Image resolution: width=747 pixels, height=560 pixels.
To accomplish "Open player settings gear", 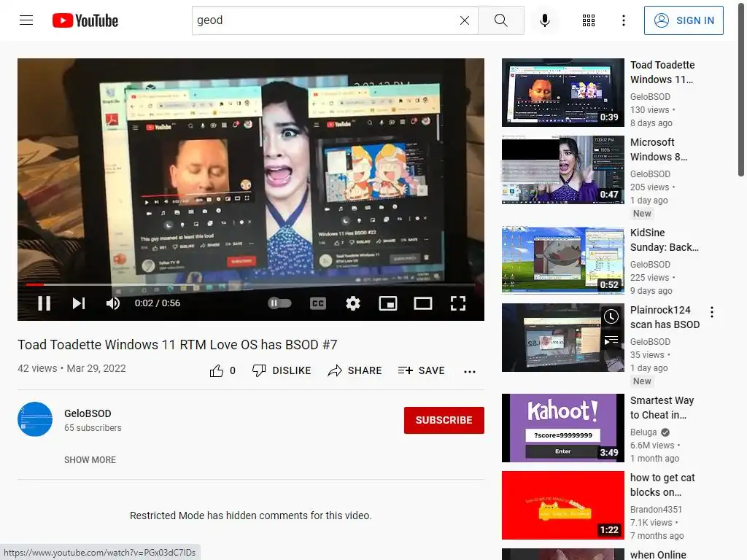I will [353, 303].
